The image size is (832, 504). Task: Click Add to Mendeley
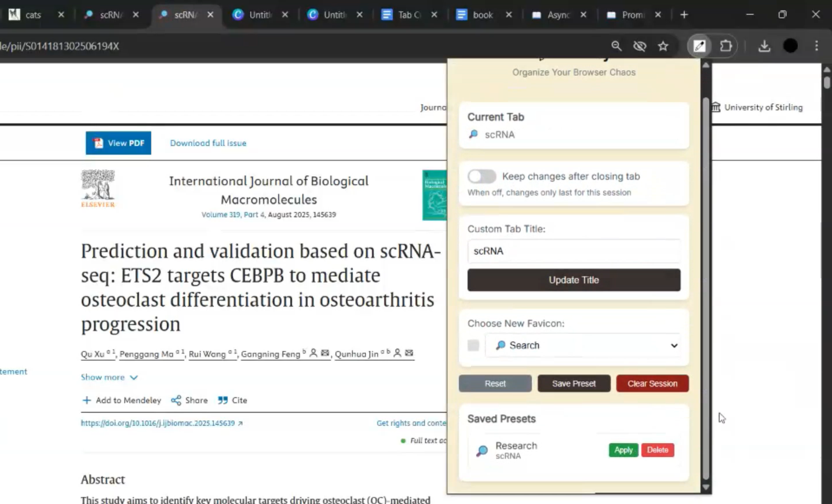coord(121,400)
